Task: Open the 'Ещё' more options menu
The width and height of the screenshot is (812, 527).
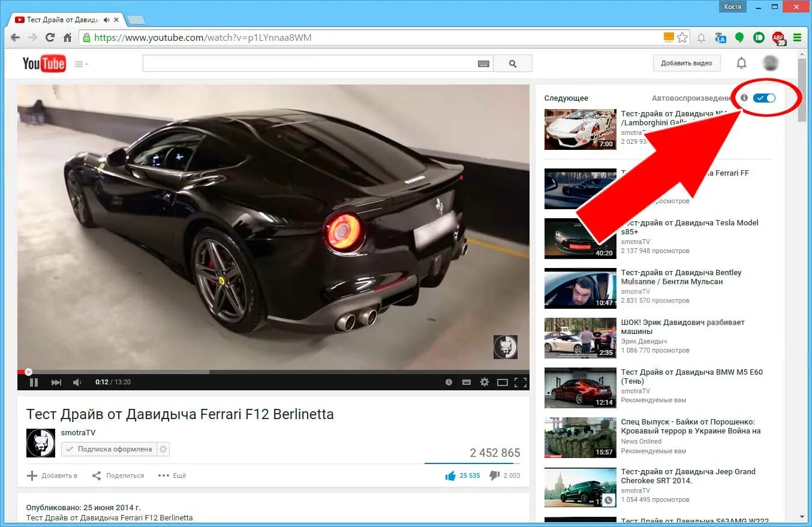Action: pyautogui.click(x=172, y=475)
